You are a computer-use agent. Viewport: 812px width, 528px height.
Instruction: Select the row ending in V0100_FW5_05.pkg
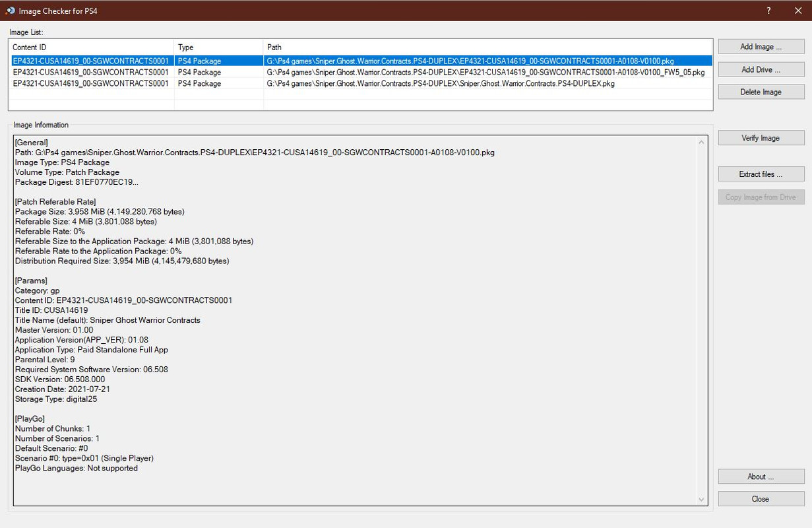tap(361, 72)
